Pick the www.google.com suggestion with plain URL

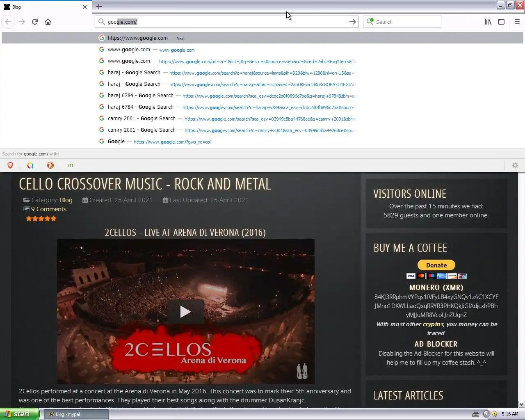[262, 50]
